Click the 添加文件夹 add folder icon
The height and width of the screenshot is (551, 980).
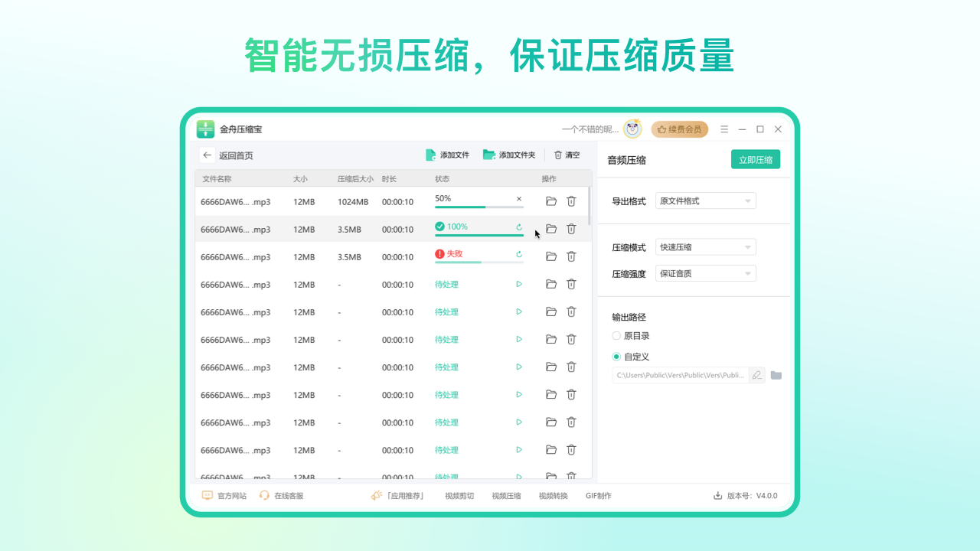[x=489, y=155]
